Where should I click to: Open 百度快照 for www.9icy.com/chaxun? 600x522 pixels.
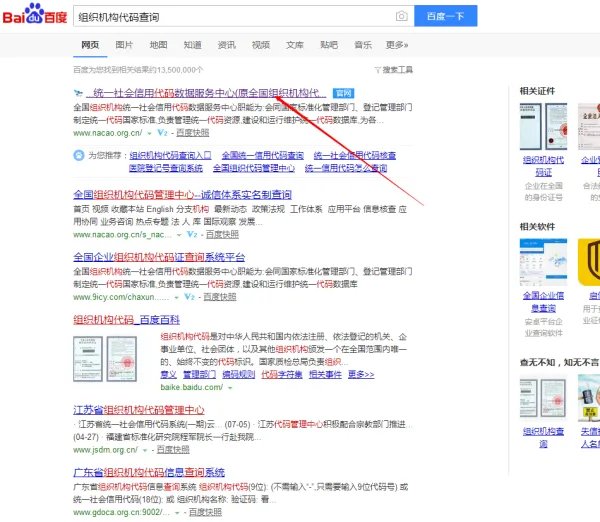click(x=220, y=297)
